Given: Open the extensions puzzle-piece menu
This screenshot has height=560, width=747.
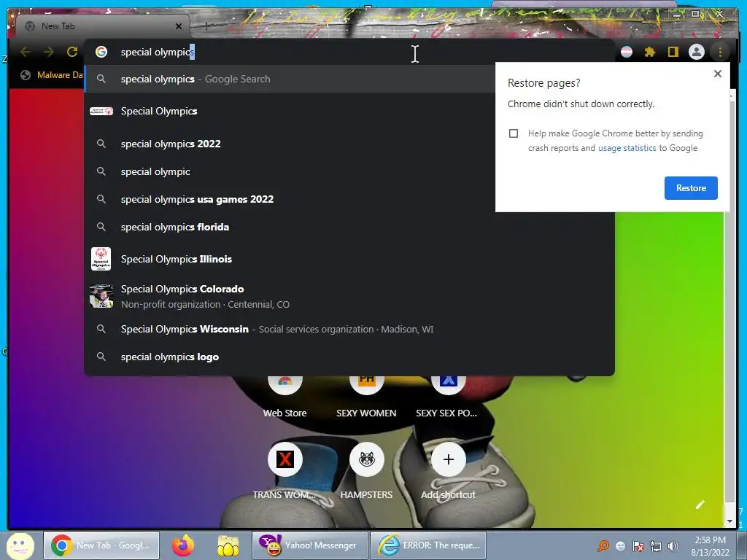Looking at the screenshot, I should click(650, 52).
